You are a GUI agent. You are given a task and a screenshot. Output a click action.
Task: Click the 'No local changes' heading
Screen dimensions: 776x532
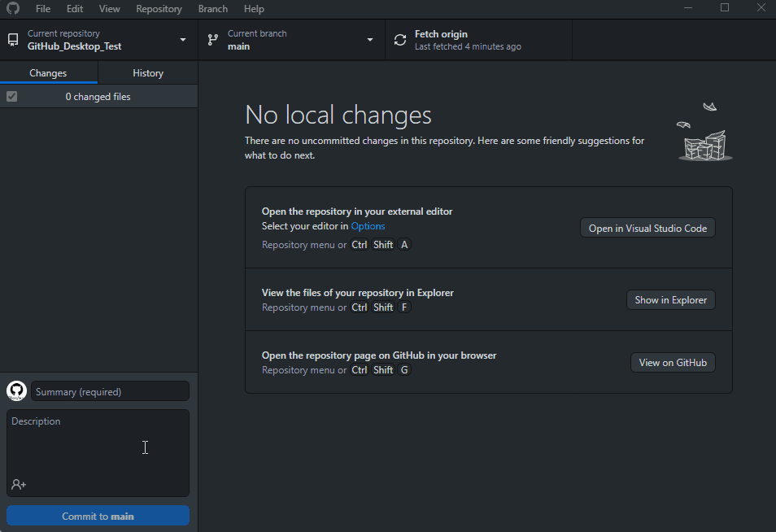(x=338, y=115)
